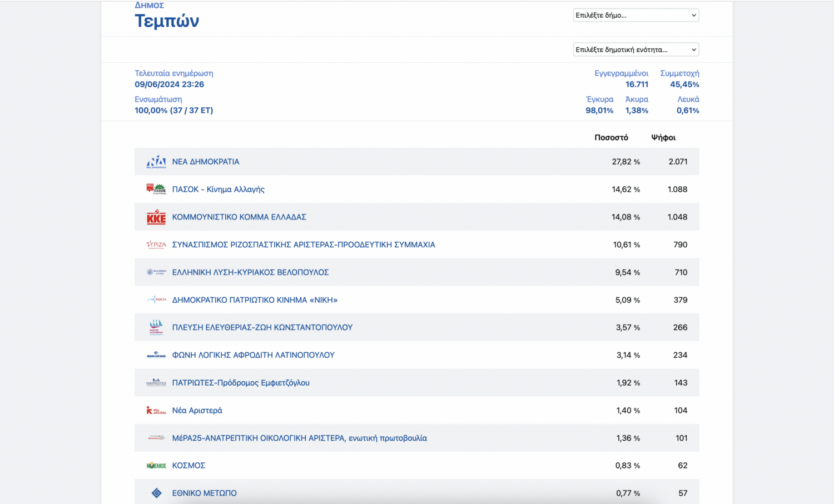This screenshot has height=504, width=834.
Task: Click the 234 votes cell
Action: pos(681,355)
